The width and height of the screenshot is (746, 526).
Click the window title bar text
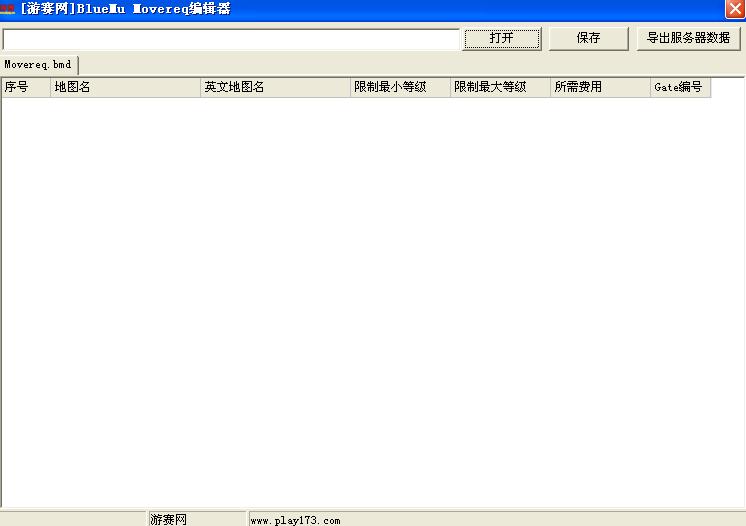tap(125, 9)
